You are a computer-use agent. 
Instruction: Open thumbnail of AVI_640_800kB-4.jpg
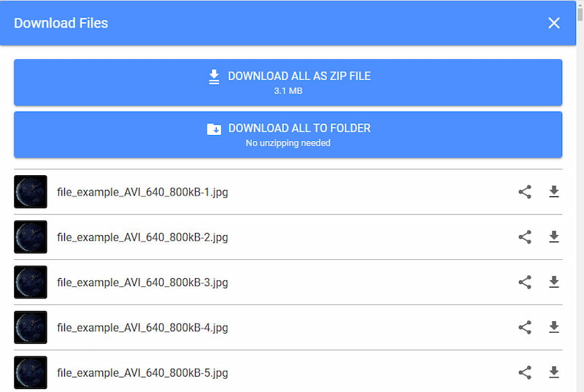[x=31, y=327]
